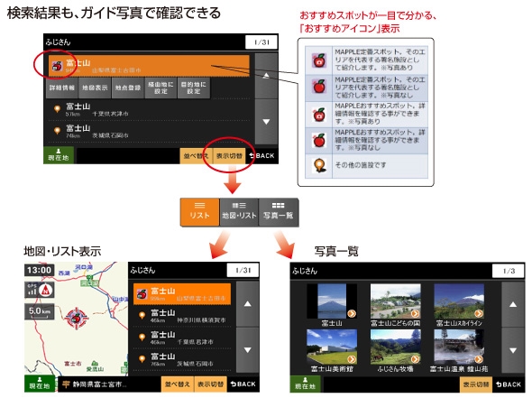Viewport: 532px width, 398px height.
Task: Set 富士山 as 経由地に設定
Action: point(161,88)
